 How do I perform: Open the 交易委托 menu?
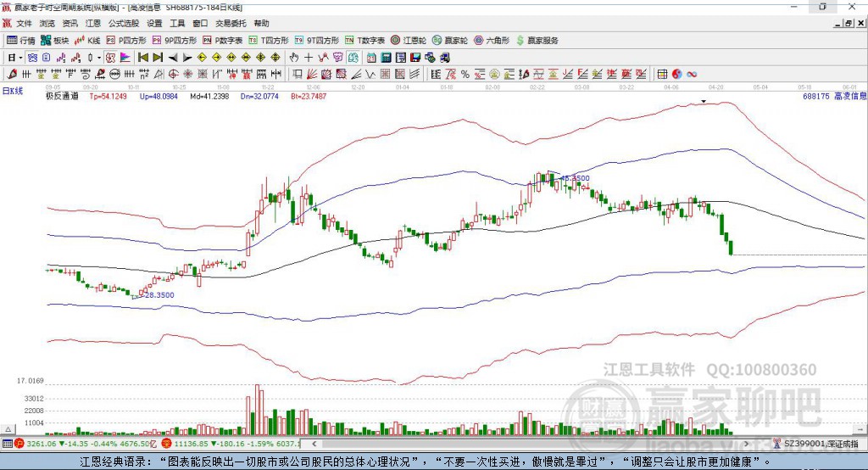tap(231, 23)
